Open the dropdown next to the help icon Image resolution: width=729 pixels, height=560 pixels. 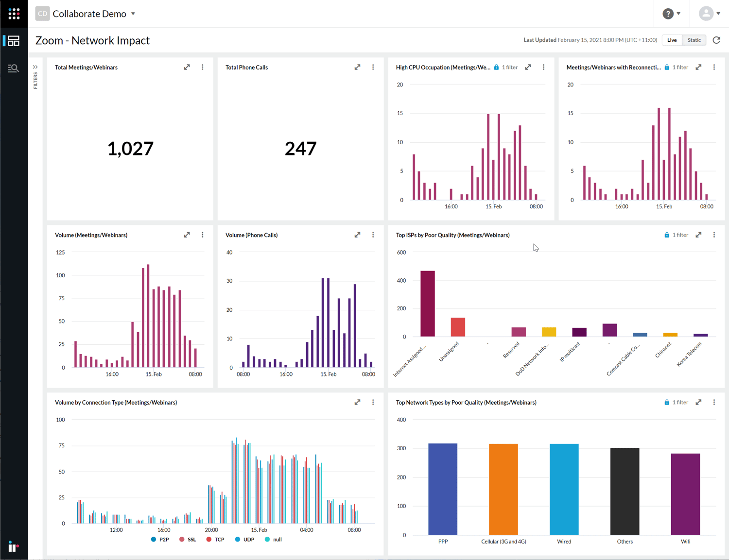click(x=678, y=14)
